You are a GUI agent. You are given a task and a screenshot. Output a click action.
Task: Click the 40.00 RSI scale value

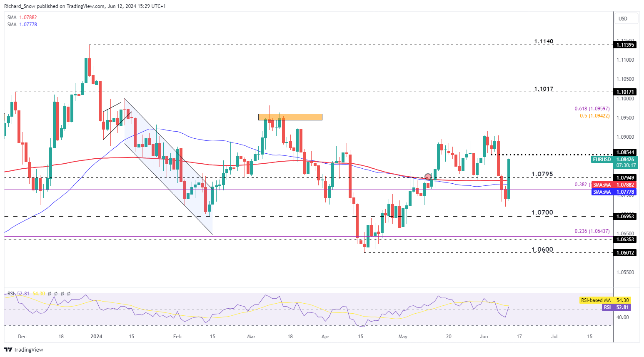(x=623, y=317)
